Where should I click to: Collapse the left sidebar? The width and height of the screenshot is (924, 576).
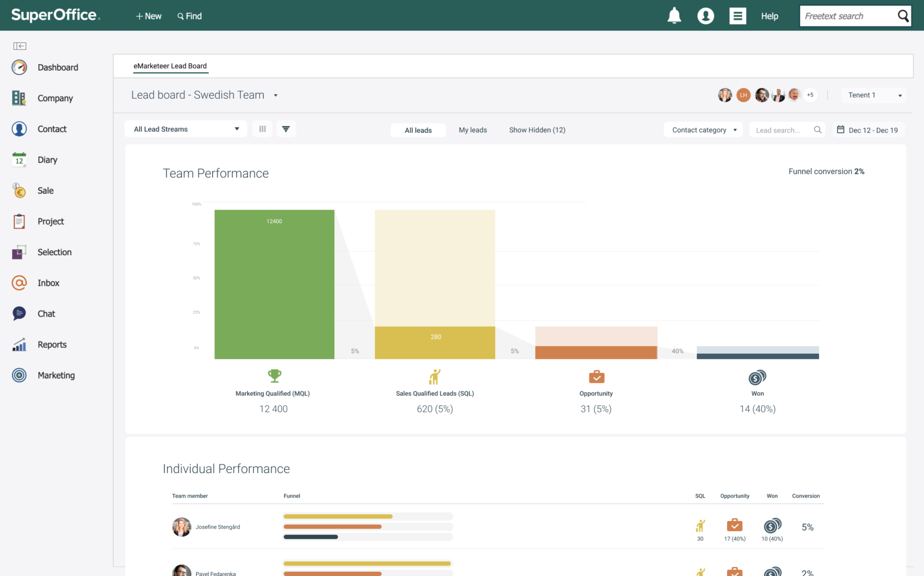(20, 46)
